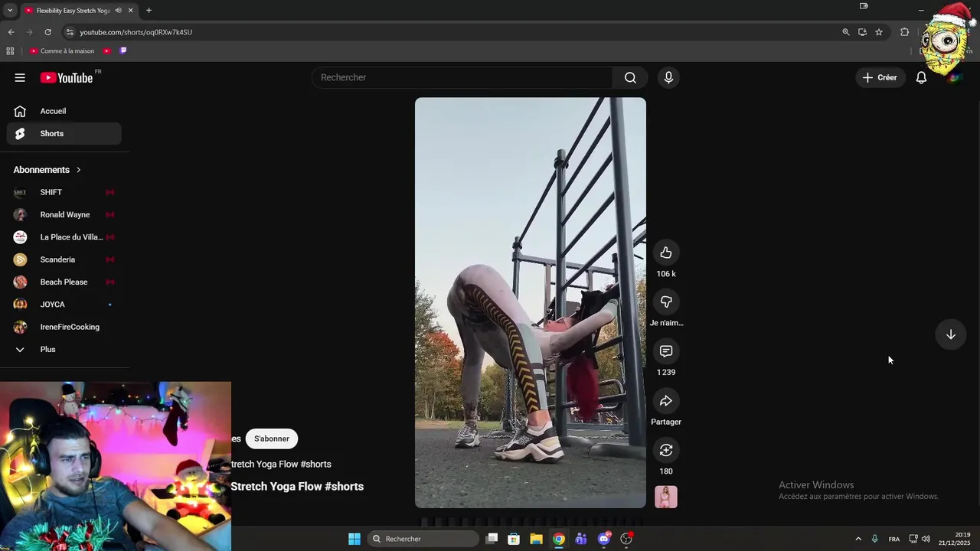The width and height of the screenshot is (980, 551).
Task: Open the pink sound thumbnail below remix
Action: point(666,497)
